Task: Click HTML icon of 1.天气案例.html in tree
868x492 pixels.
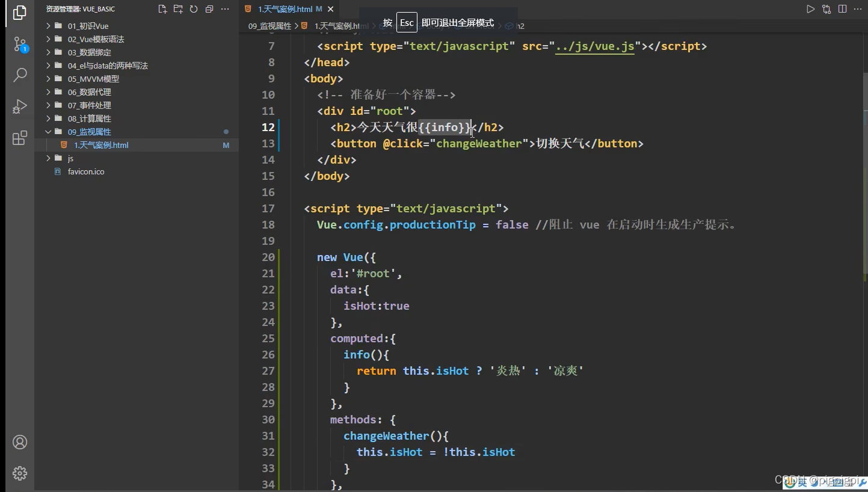Action: click(64, 145)
